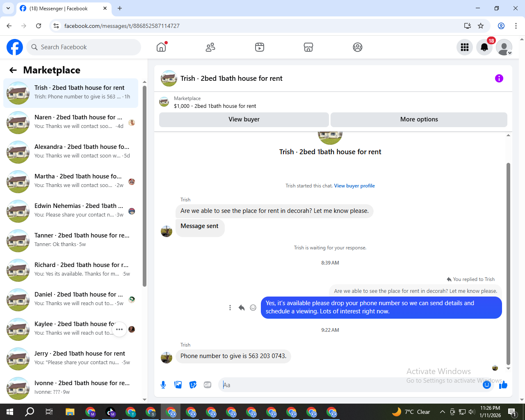Reload the page

tap(39, 26)
